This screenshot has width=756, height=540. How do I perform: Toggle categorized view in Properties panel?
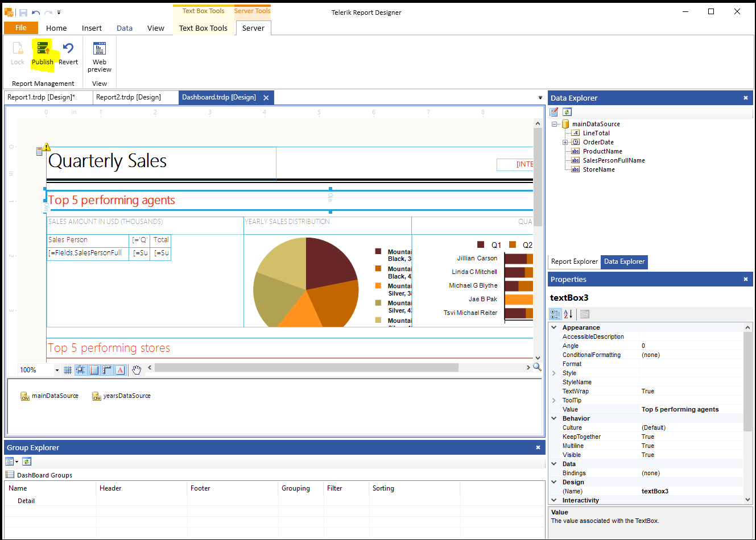(x=555, y=314)
